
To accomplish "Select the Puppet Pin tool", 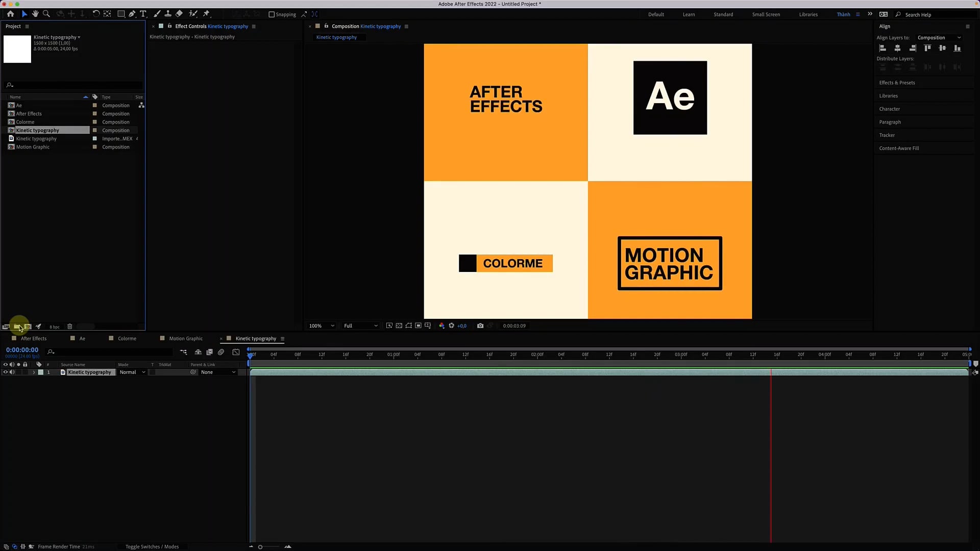I will (206, 14).
